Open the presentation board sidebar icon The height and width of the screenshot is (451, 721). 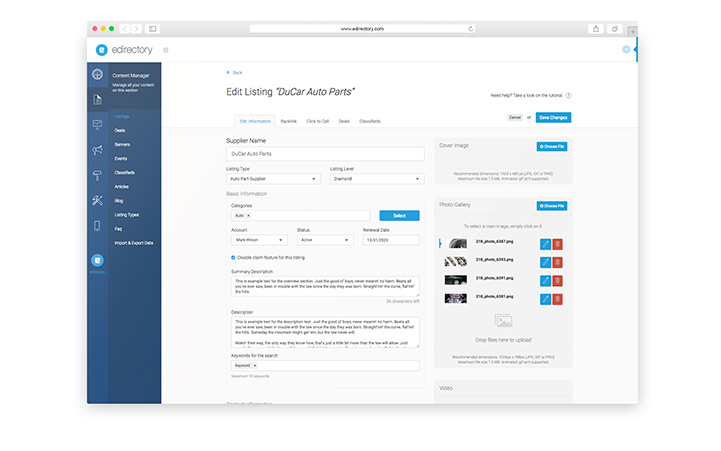[97, 125]
